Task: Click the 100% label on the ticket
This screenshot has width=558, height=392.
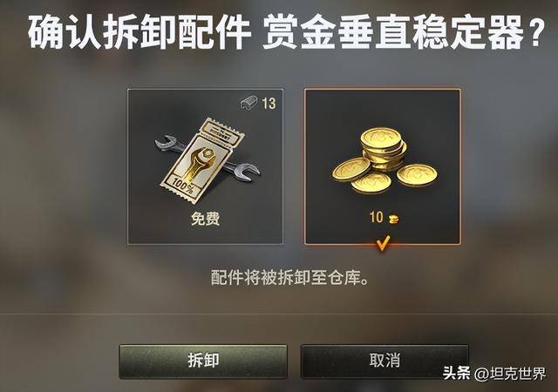Action: pyautogui.click(x=184, y=186)
